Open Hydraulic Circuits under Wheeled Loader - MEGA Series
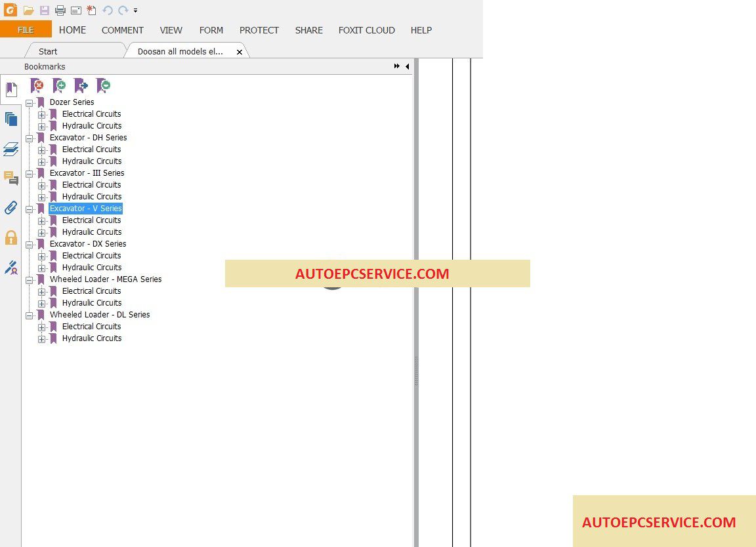The width and height of the screenshot is (756, 547). click(92, 302)
